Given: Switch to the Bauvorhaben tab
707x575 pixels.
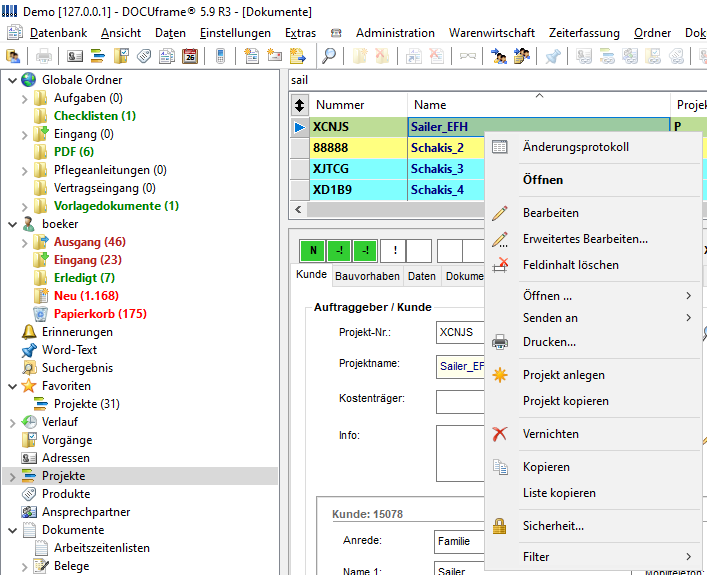Looking at the screenshot, I should tap(367, 276).
